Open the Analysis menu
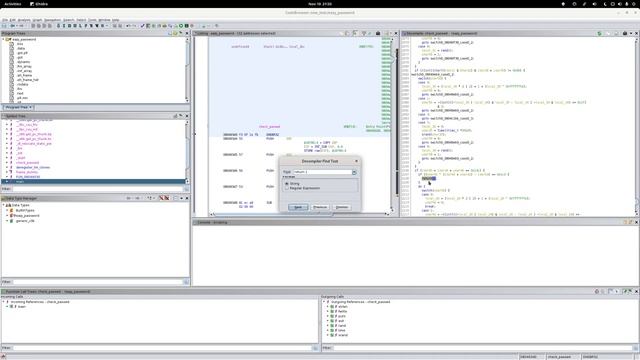640x360 pixels. tap(24, 20)
